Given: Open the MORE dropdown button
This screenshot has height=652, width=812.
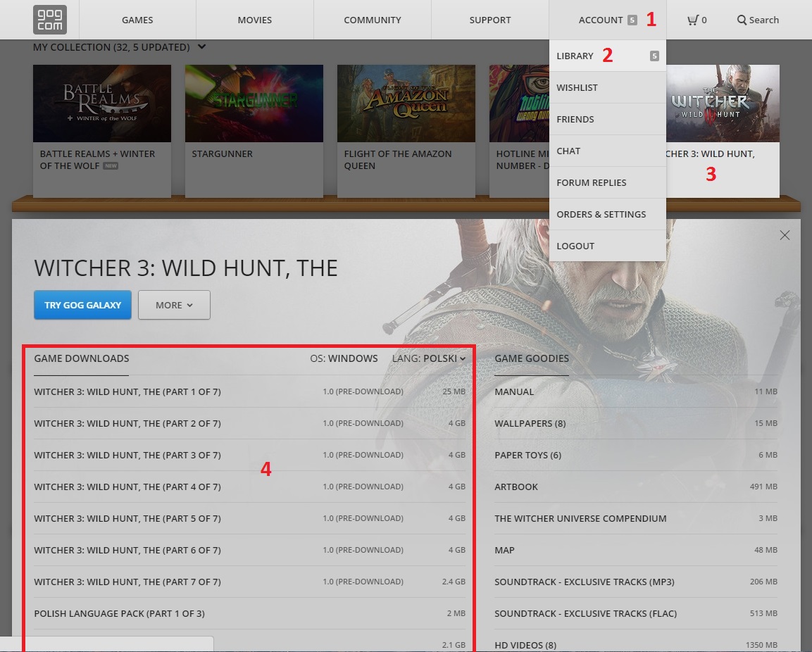Looking at the screenshot, I should [x=174, y=305].
